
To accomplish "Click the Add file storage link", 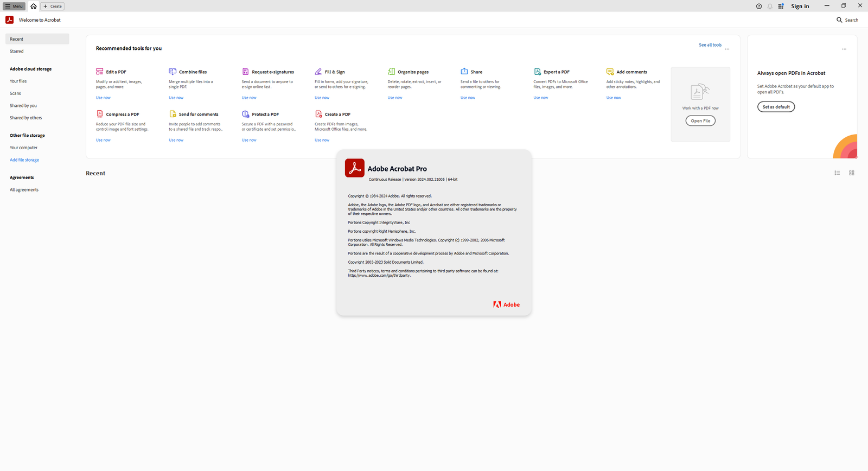I will 24,160.
